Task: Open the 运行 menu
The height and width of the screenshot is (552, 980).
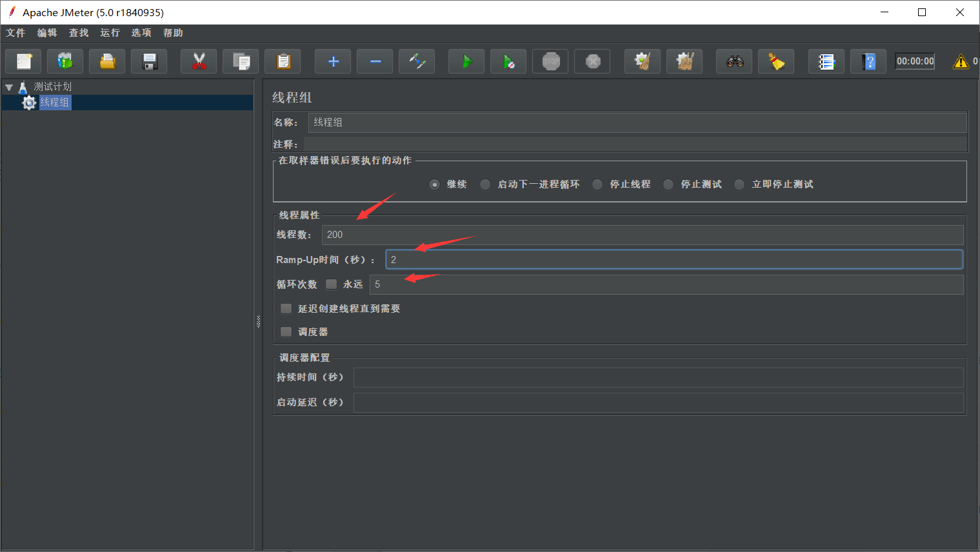Action: click(x=110, y=33)
